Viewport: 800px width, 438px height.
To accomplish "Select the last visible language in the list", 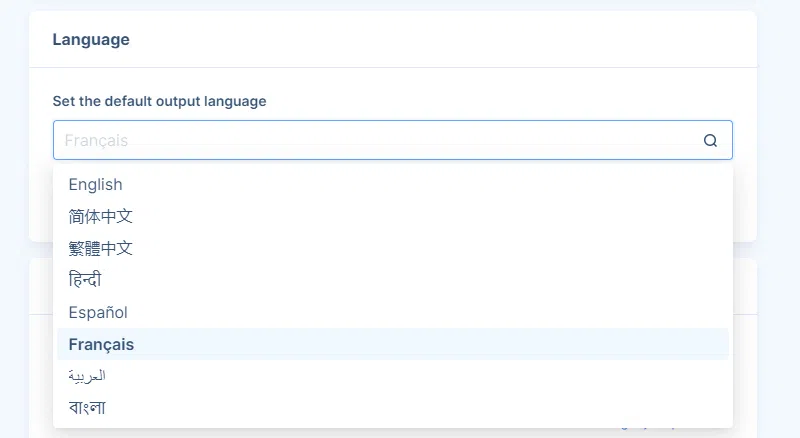I will click(x=87, y=408).
